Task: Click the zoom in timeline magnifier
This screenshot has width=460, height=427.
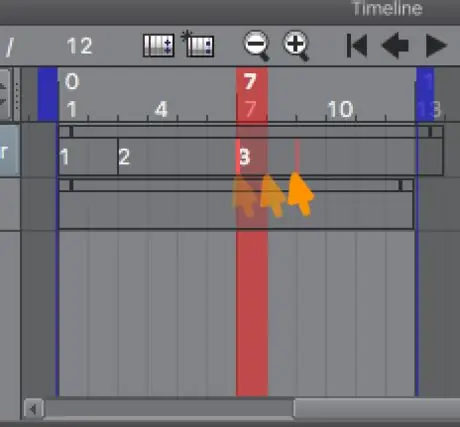Action: click(296, 46)
